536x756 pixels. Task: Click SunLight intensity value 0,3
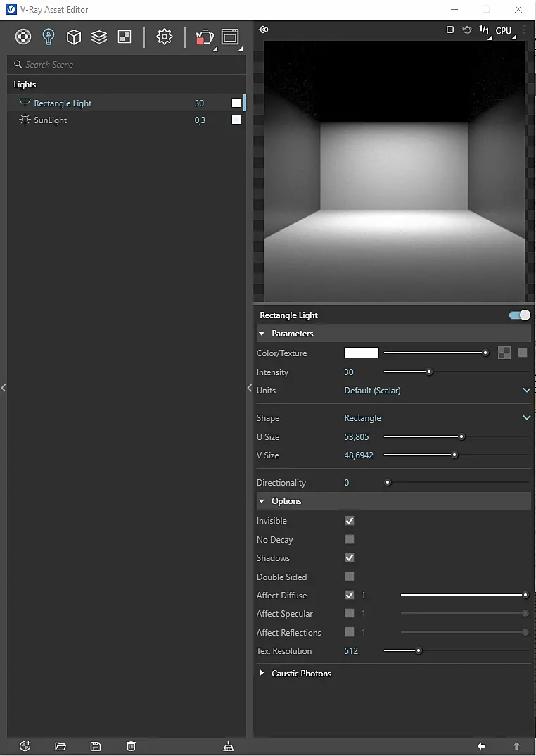tap(200, 120)
